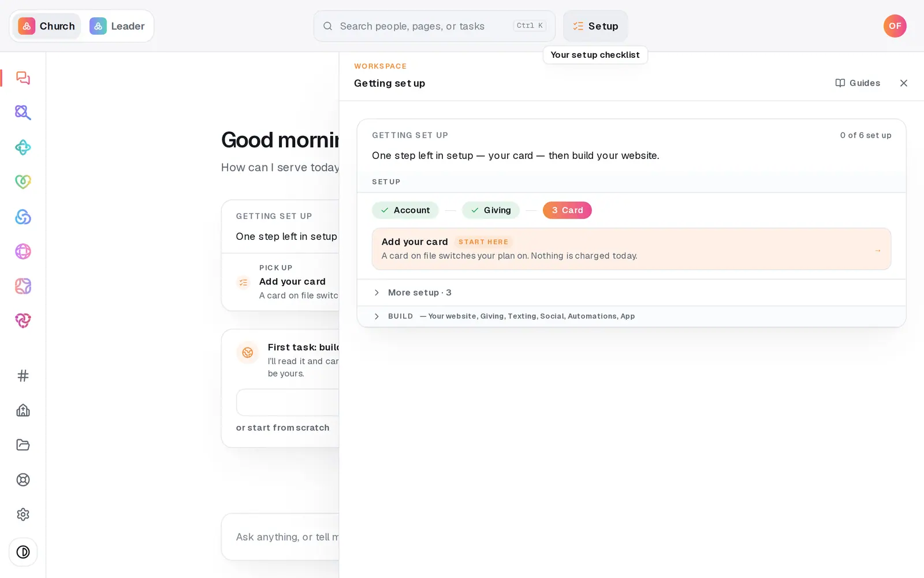Click the green heart sidebar icon

pos(23,182)
